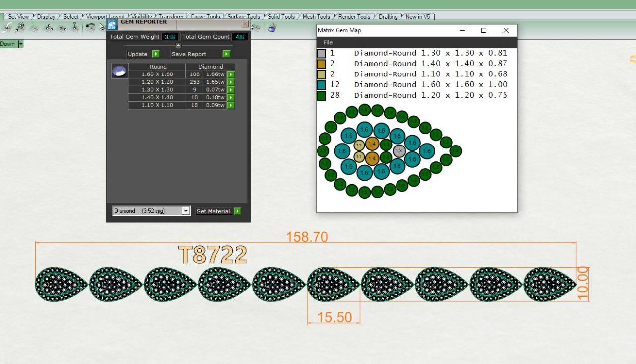Select the T8722 text object
Image resolution: width=636 pixels, height=364 pixels.
(x=213, y=255)
